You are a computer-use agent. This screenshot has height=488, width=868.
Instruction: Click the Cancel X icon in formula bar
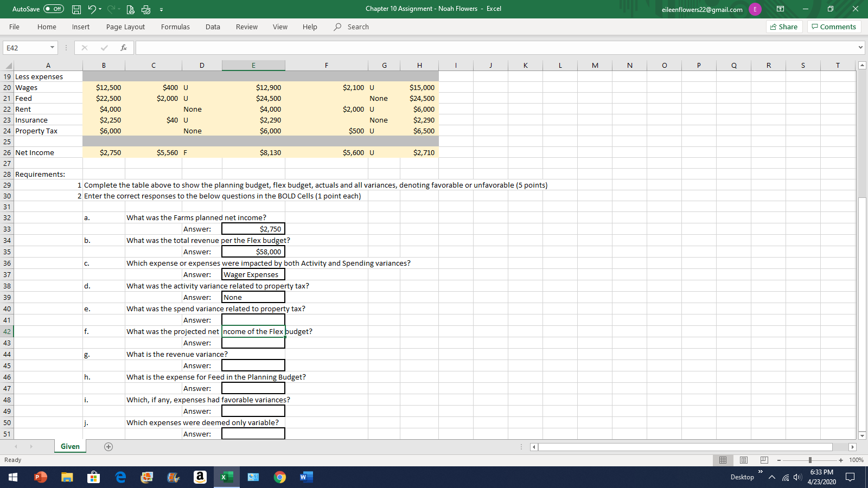click(85, 48)
